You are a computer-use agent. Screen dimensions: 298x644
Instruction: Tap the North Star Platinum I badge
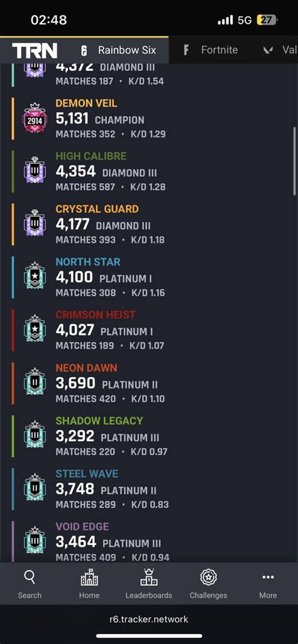[35, 277]
